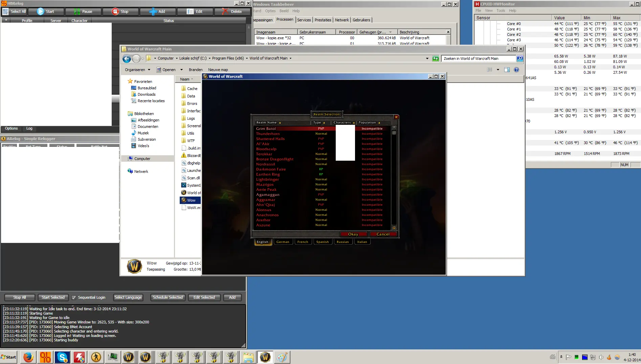Open the Organiseren dropdown menu

point(137,70)
